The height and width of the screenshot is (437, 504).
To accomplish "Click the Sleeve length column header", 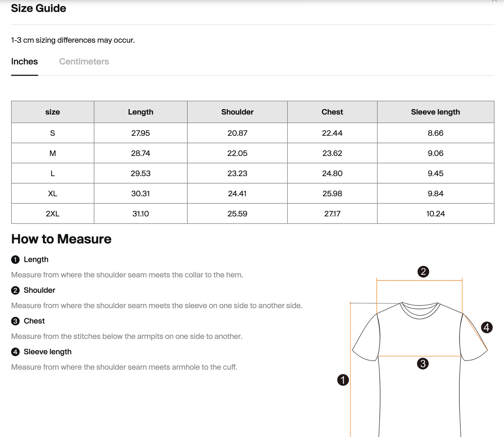I will [436, 112].
